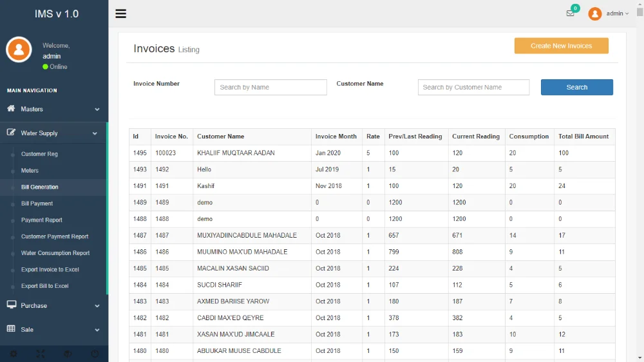644x362 pixels.
Task: Click the power logout icon in sidebar footer
Action: [x=95, y=354]
